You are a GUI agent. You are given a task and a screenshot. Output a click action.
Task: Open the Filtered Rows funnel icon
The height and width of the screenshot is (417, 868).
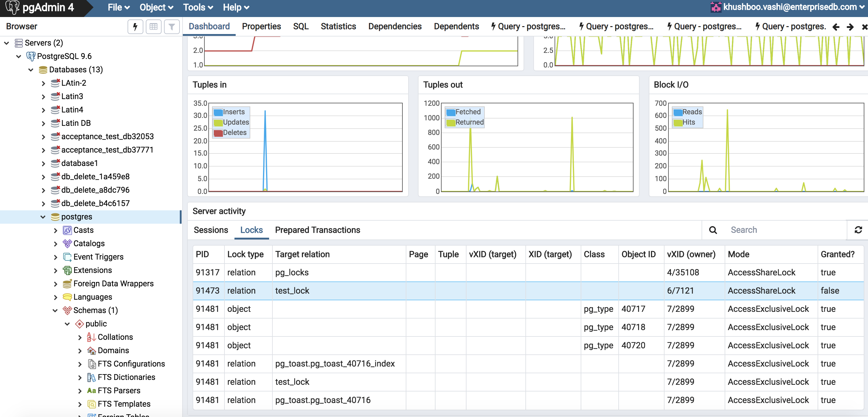click(x=172, y=27)
